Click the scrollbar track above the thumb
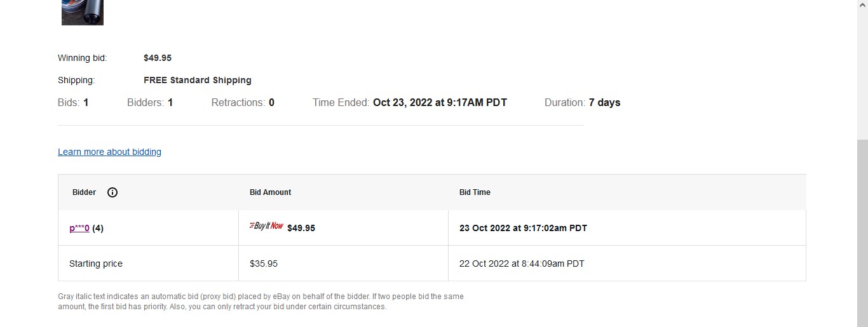Viewport: 868px width, 327px height. tap(862, 70)
